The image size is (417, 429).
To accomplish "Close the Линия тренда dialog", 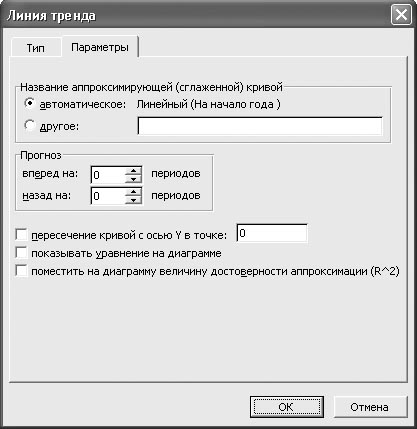I will 401,15.
